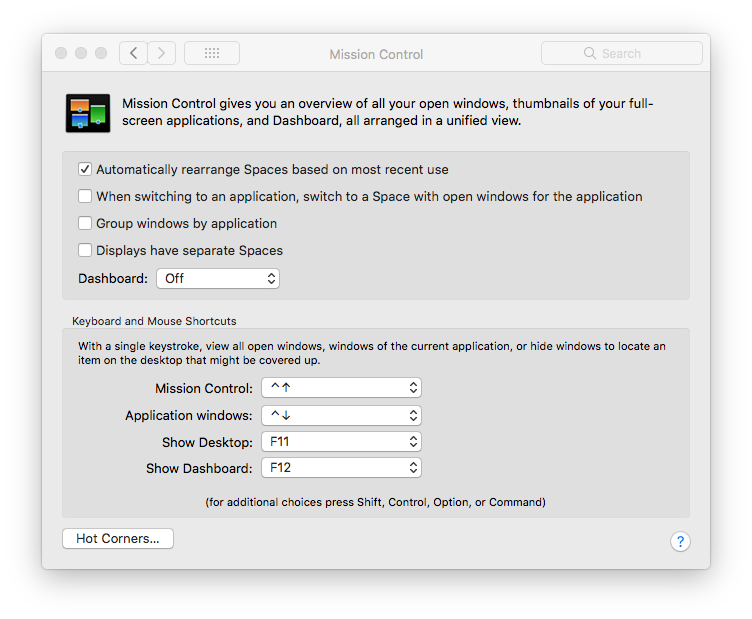Uncheck Automatically rearrange Spaces based on recent use
The width and height of the screenshot is (752, 619).
[85, 169]
